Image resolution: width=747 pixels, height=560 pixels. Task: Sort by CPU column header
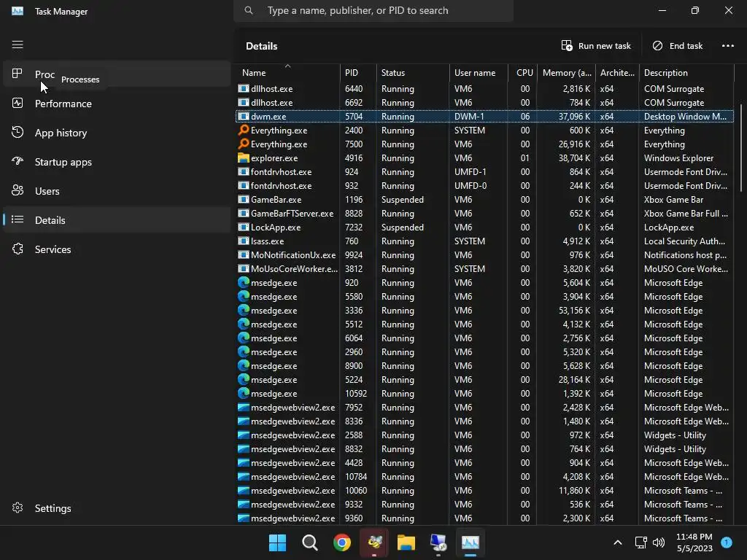(522, 72)
